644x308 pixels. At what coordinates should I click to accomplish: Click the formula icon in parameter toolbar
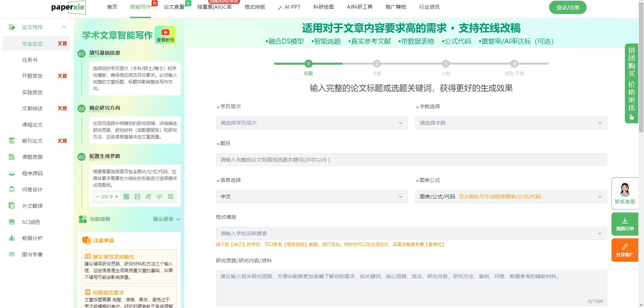click(x=148, y=197)
